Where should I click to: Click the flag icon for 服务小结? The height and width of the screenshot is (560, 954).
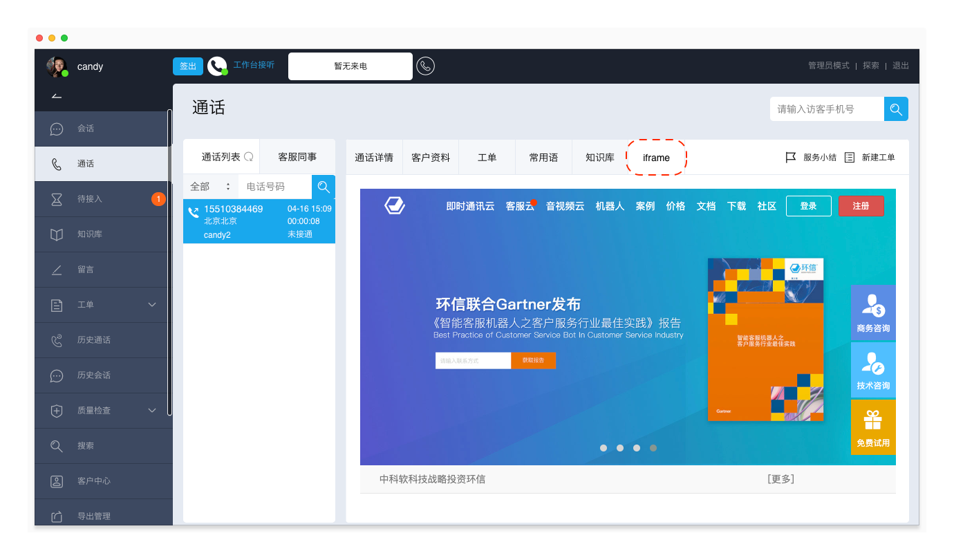[x=791, y=158]
